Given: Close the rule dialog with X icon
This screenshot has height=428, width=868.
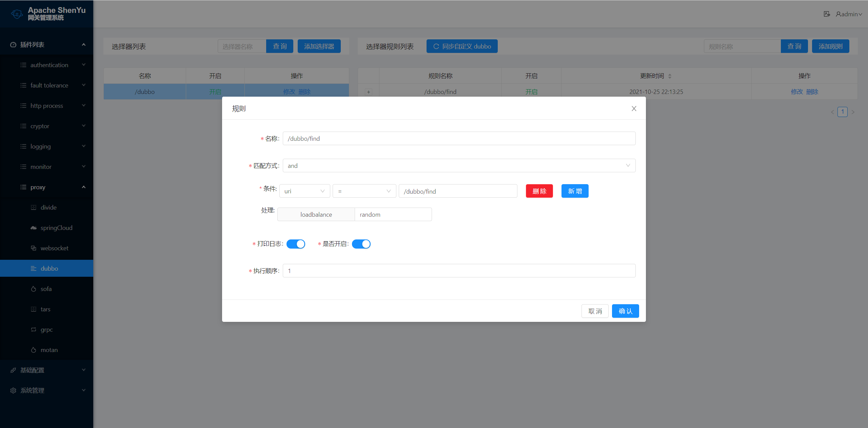Looking at the screenshot, I should 634,109.
